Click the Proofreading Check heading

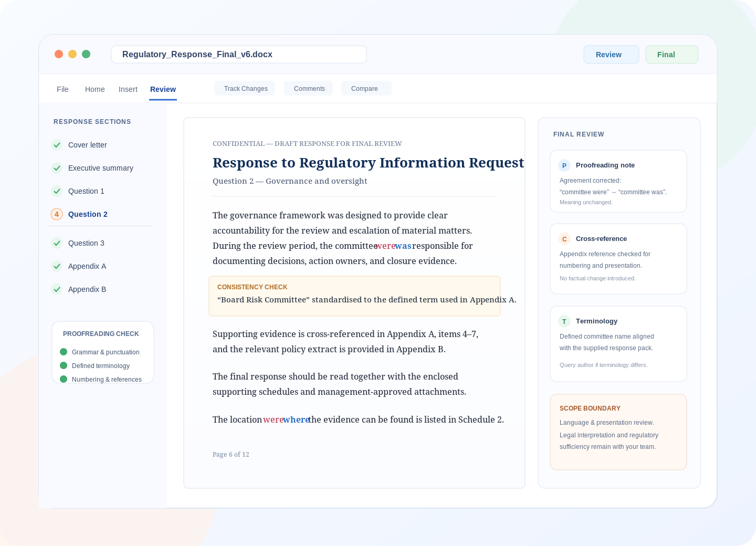click(101, 334)
